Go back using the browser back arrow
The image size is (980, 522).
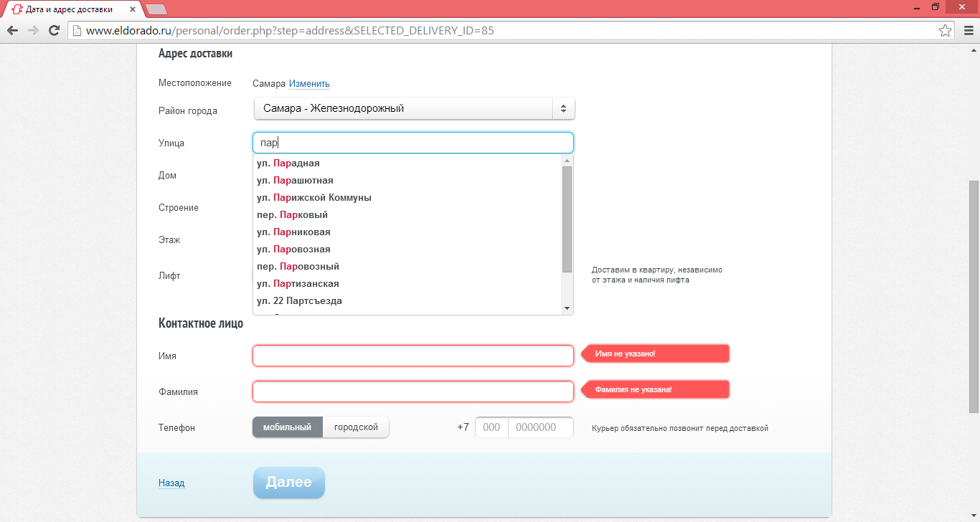(12, 31)
